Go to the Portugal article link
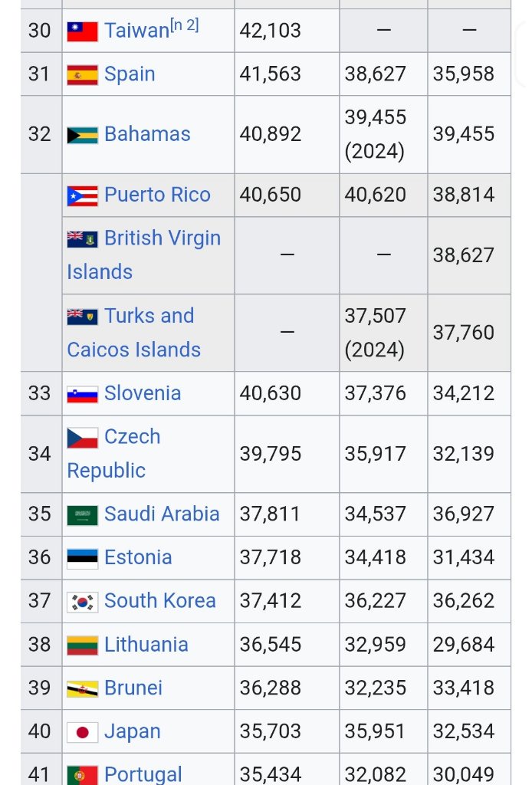The height and width of the screenshot is (785, 532). (143, 774)
